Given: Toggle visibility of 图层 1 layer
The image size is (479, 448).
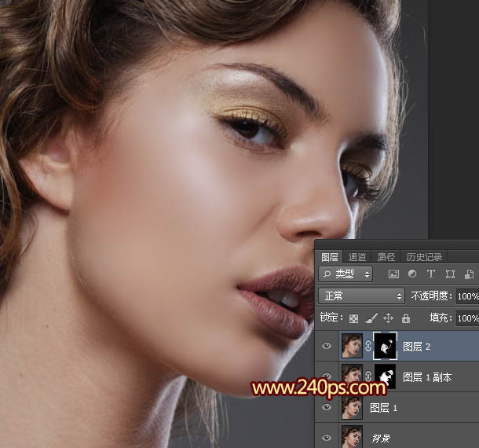Looking at the screenshot, I should 328,408.
